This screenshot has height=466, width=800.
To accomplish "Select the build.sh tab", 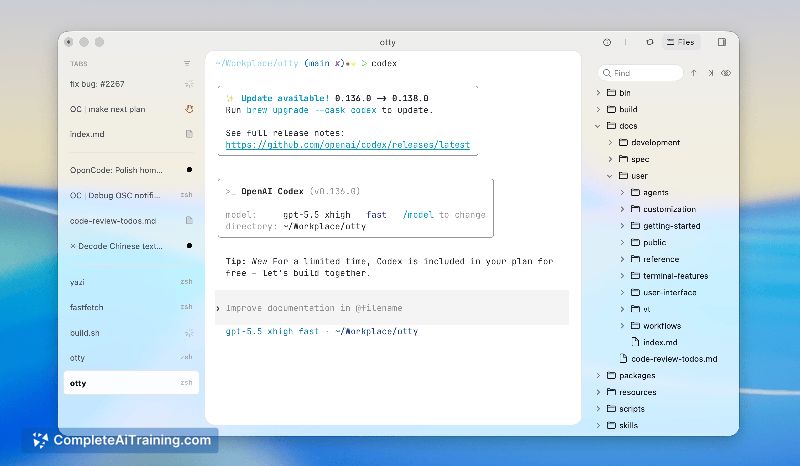I will [x=131, y=333].
